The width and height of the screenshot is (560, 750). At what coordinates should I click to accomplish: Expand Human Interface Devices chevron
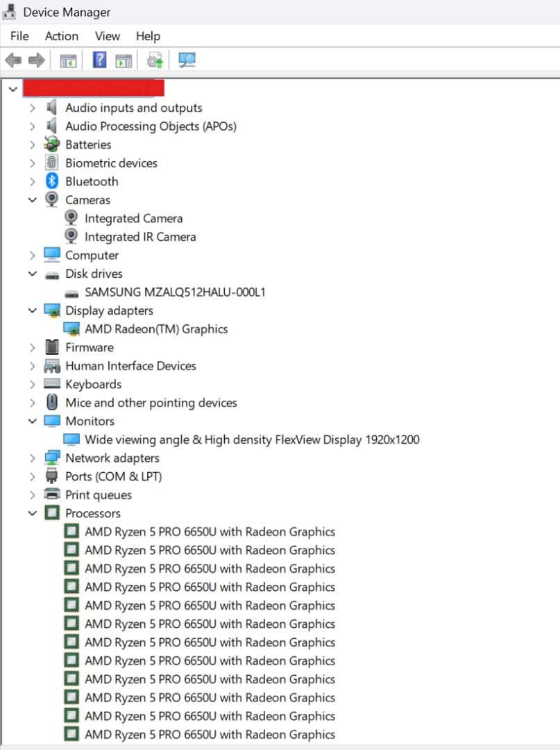pos(32,367)
